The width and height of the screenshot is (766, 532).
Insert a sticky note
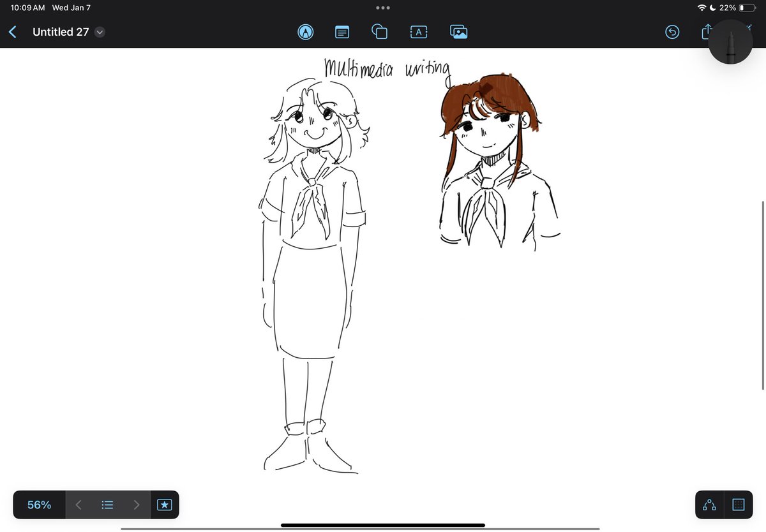click(x=342, y=32)
